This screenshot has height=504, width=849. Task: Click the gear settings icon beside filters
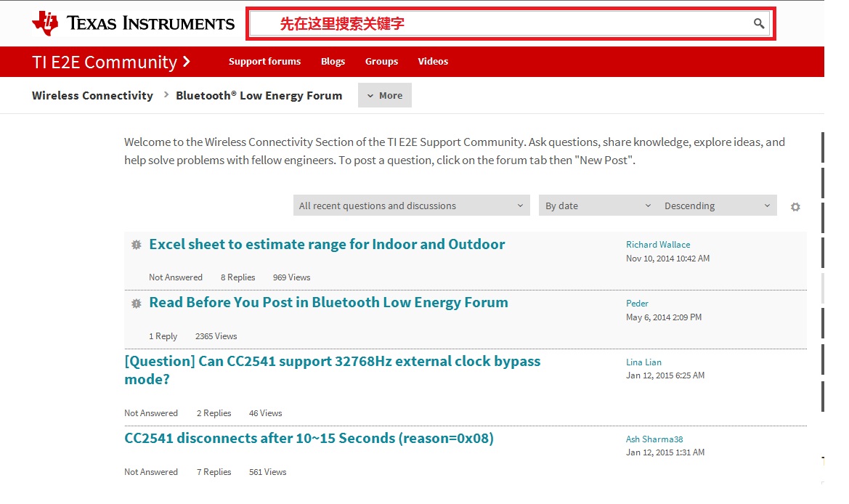point(795,207)
